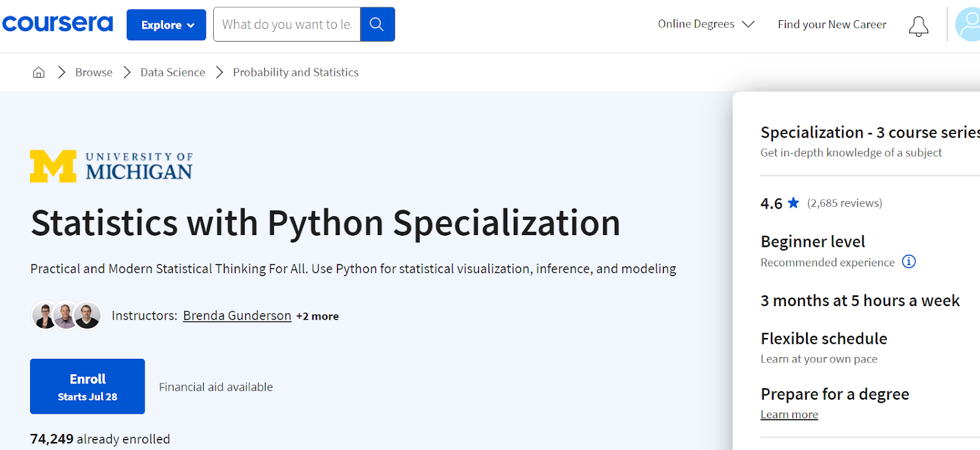Click the magnifying glass search button
This screenshot has height=450, width=980.
tap(377, 24)
